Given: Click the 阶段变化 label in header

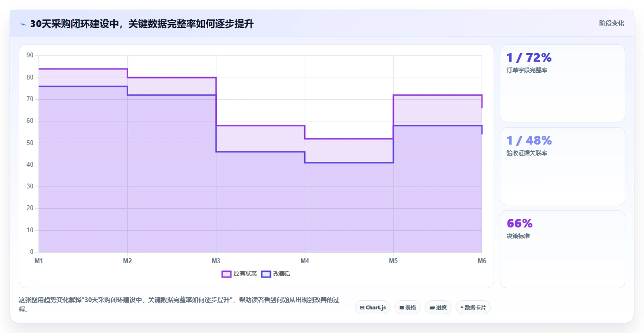Looking at the screenshot, I should pyautogui.click(x=611, y=23).
